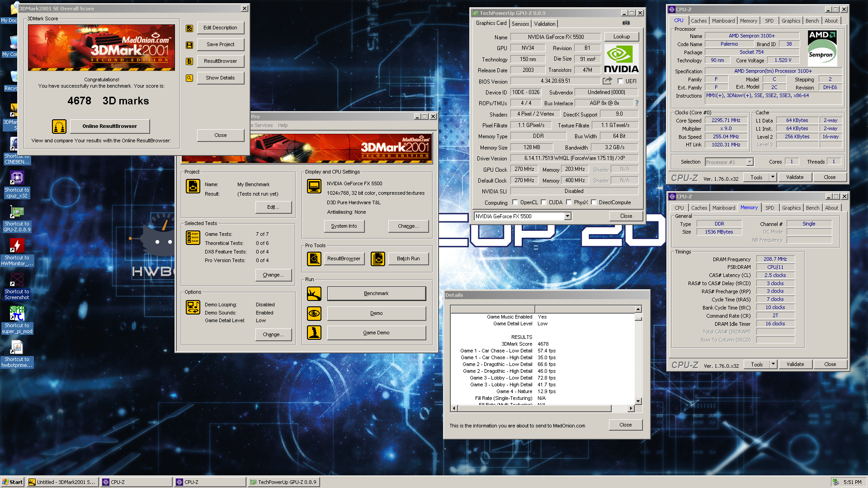Open Shortcut to hwbotprime desktop icon
Image resolution: width=868 pixels, height=488 pixels.
(x=17, y=354)
